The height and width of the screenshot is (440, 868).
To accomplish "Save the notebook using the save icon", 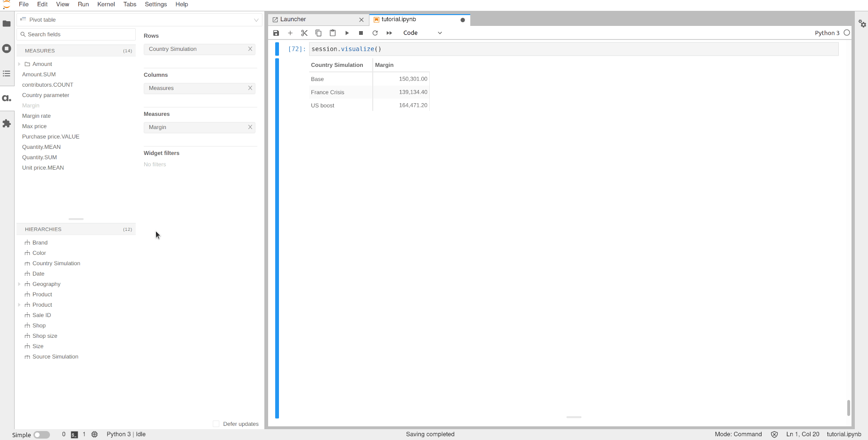I will (276, 33).
